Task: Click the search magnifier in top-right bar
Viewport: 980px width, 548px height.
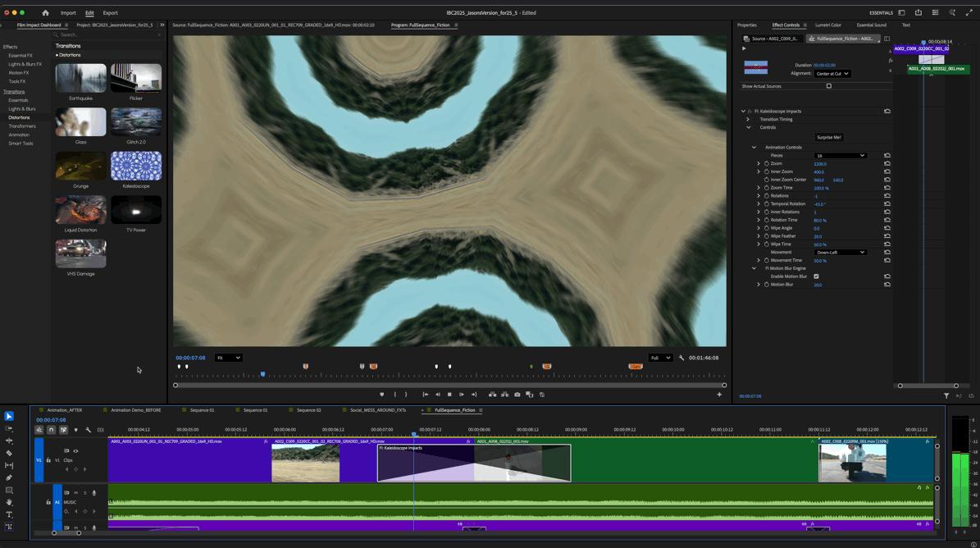Action: click(952, 12)
